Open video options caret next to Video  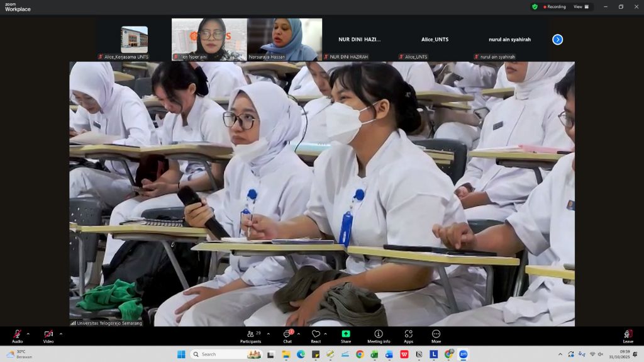(60, 334)
